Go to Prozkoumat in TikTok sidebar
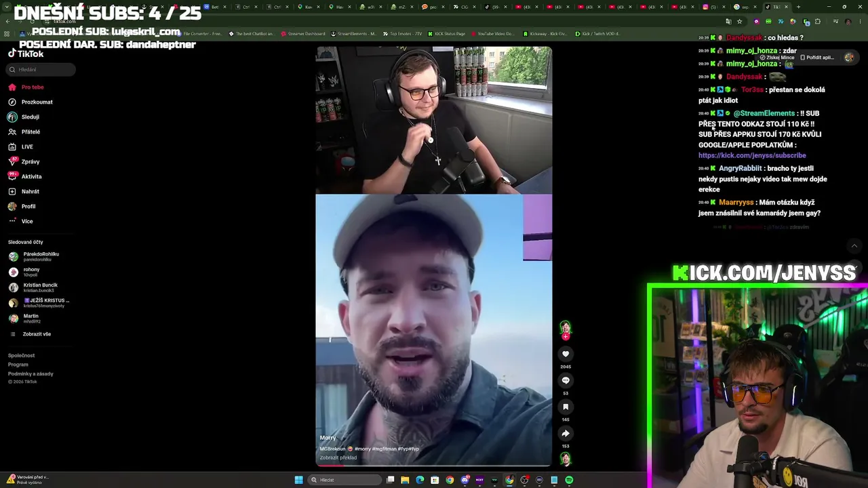The height and width of the screenshot is (488, 868). [x=31, y=102]
